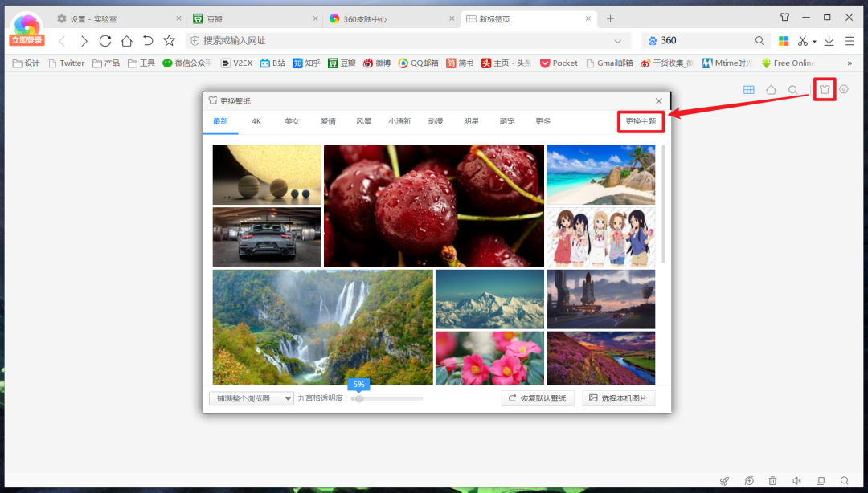Open the colorful apps grid extension icon
Screen dimensions: 868x493
[x=784, y=40]
